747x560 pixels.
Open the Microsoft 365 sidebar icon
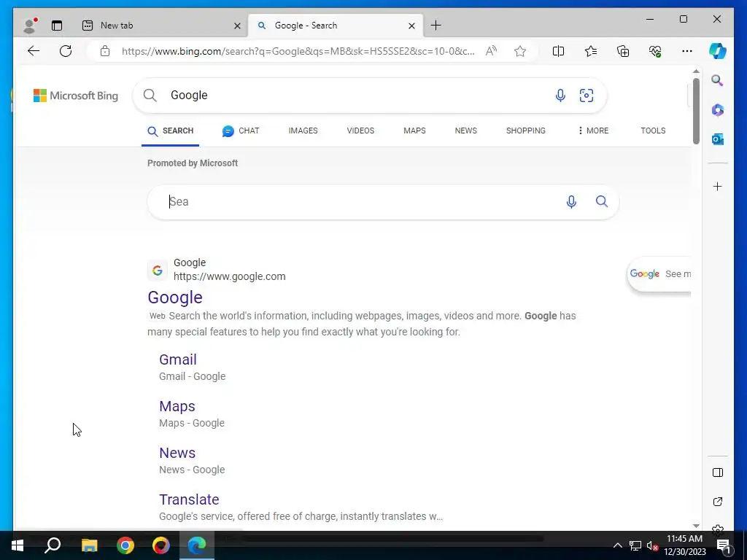pyautogui.click(x=718, y=110)
